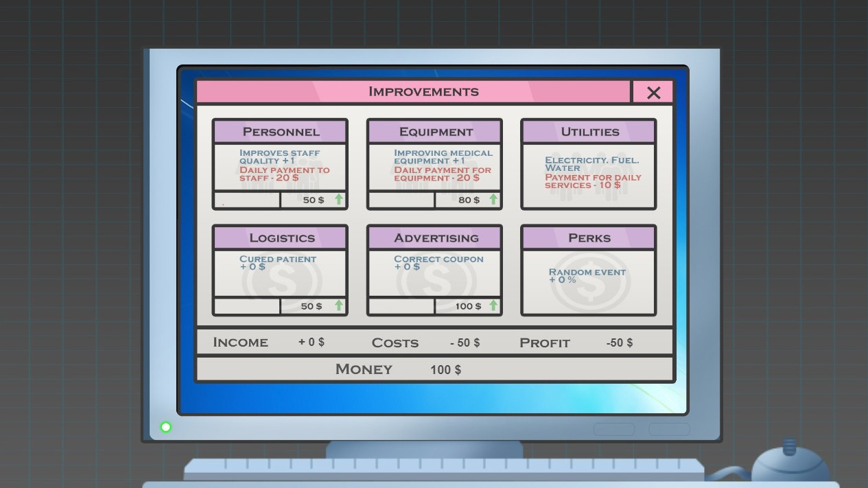The image size is (868, 488).
Task: Click the green power LED on the monitor
Action: point(165,427)
